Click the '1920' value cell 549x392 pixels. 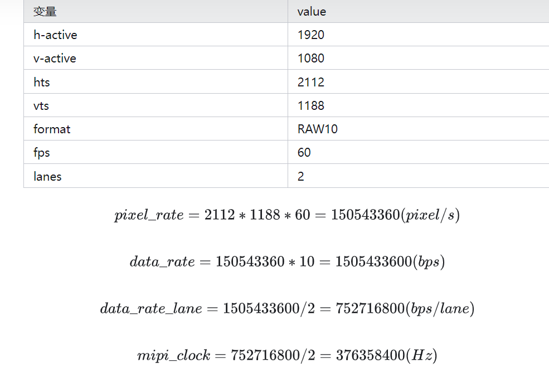(419, 35)
